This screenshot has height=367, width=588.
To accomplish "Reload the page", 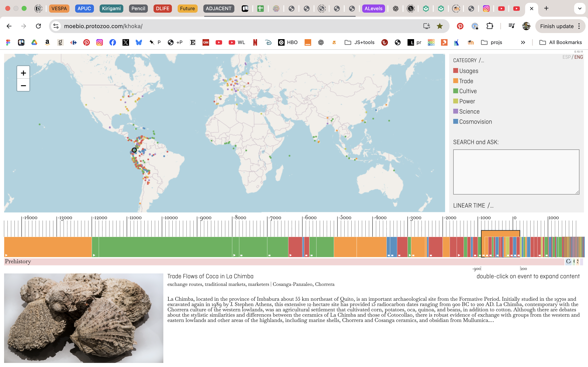I will (x=38, y=26).
